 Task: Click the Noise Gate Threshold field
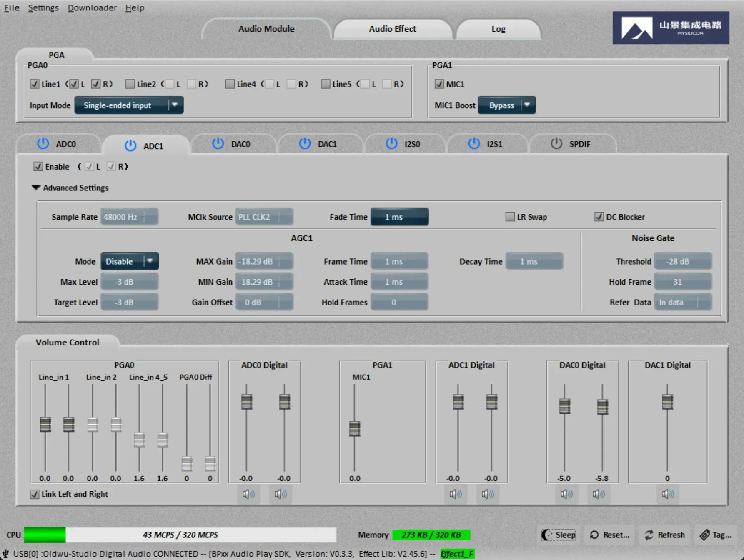[x=683, y=261]
